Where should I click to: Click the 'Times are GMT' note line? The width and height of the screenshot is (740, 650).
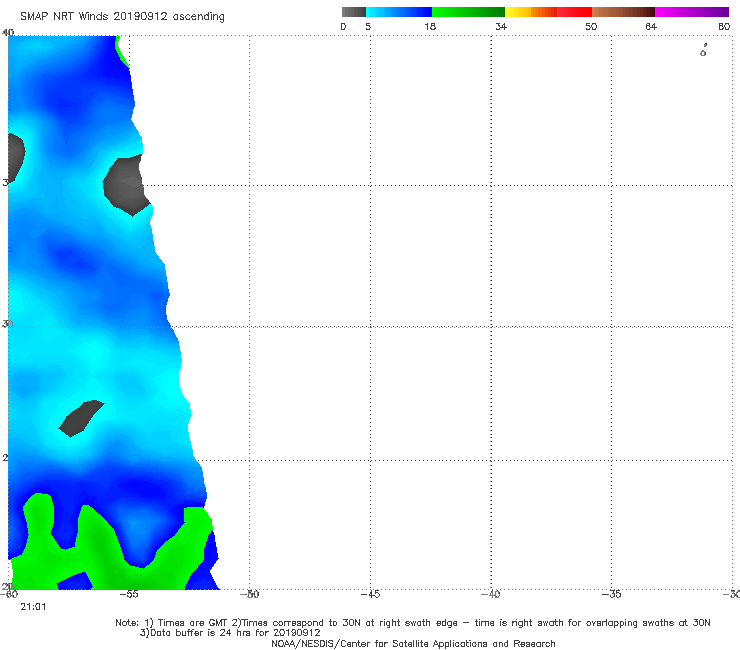(413, 623)
